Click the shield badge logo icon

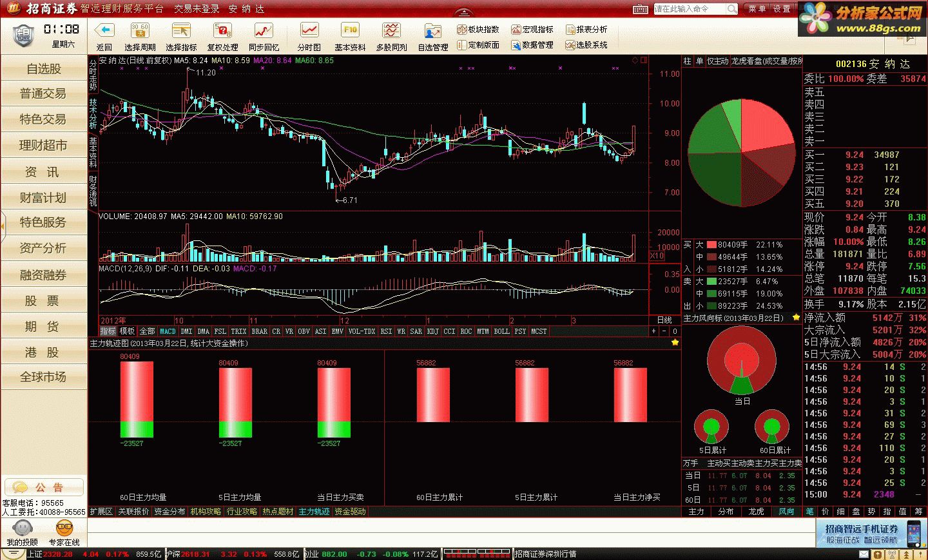click(23, 35)
